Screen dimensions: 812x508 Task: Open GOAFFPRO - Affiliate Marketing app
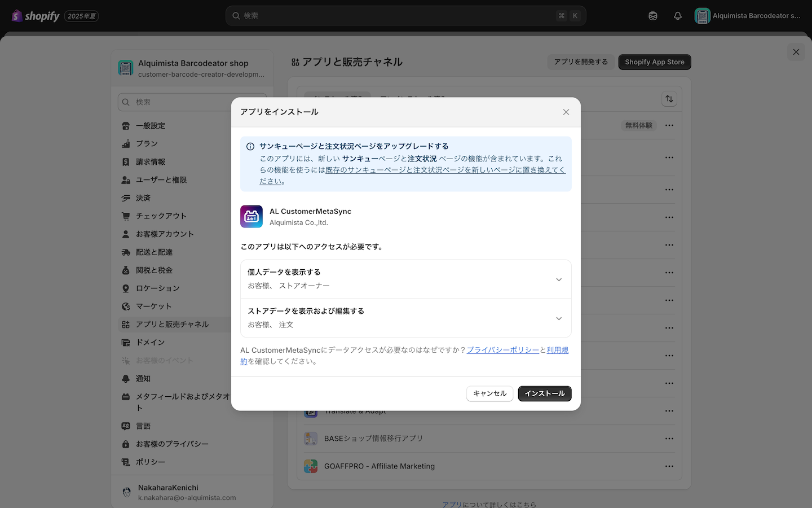pos(379,466)
